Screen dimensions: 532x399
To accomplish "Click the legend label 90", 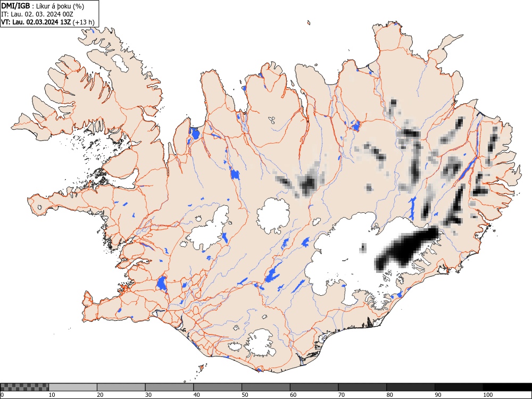I will coord(438,395).
